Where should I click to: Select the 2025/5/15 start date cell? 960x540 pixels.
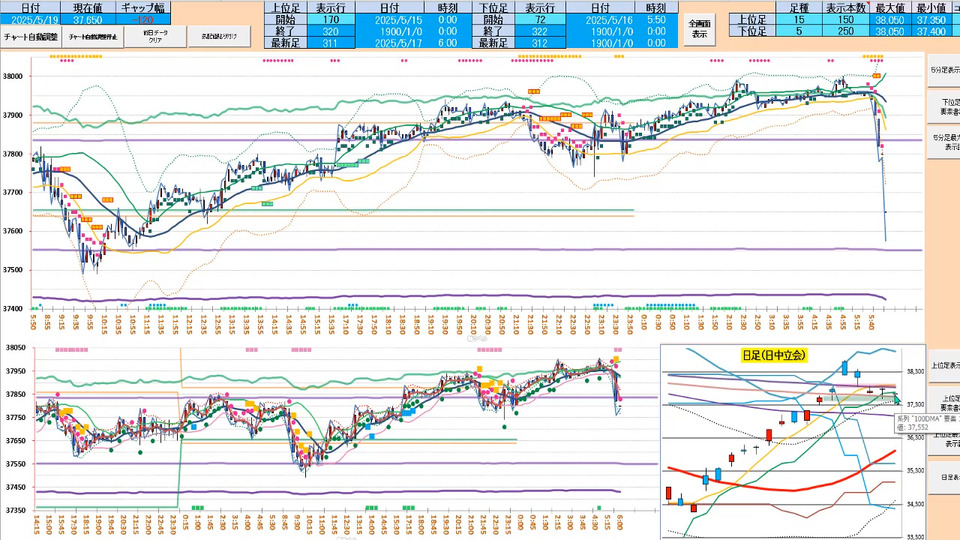[389, 20]
